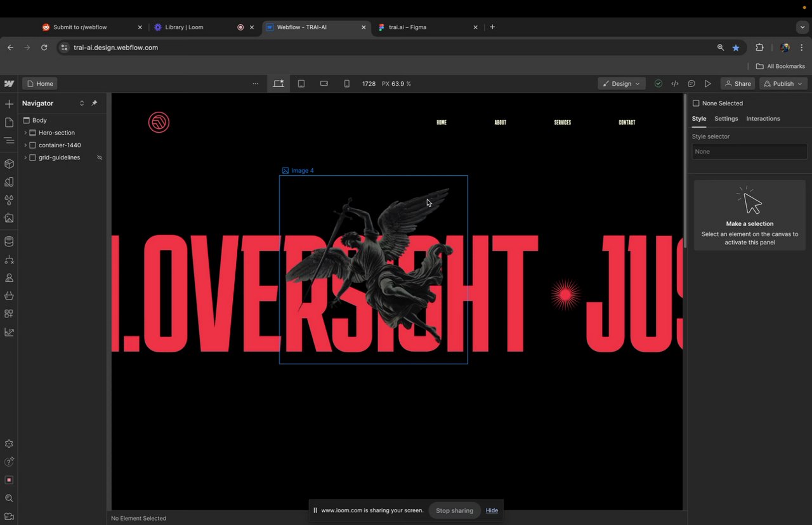The width and height of the screenshot is (812, 525).
Task: Open site settings gear in sidebar
Action: 9,444
